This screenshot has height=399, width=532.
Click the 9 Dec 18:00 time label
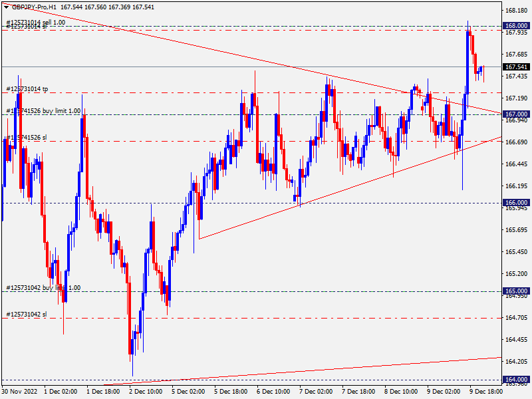pyautogui.click(x=486, y=391)
